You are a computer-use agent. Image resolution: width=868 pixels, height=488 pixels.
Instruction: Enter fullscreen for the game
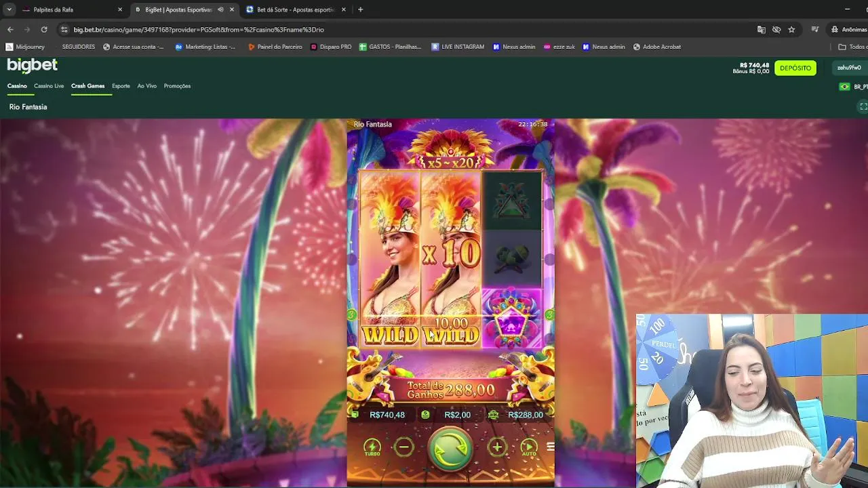863,106
